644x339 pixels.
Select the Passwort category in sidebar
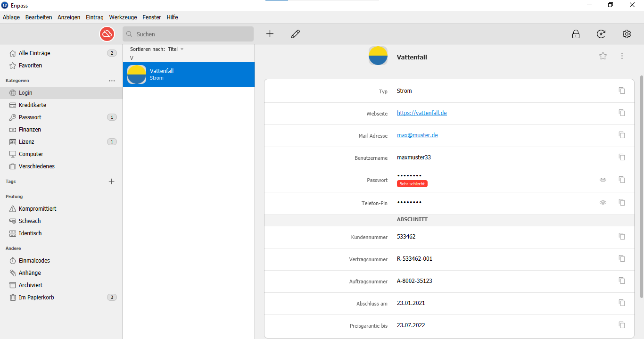[61, 117]
